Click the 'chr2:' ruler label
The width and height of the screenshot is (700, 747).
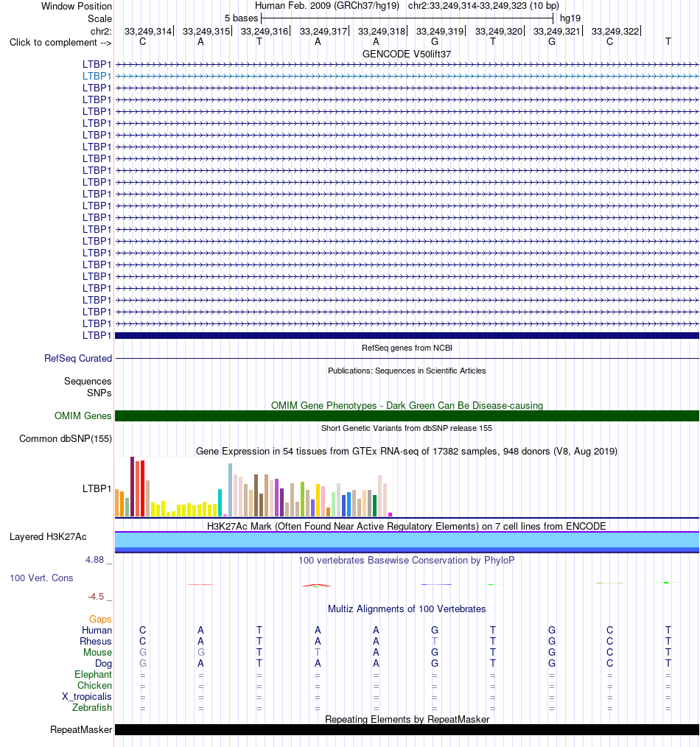pyautogui.click(x=101, y=32)
